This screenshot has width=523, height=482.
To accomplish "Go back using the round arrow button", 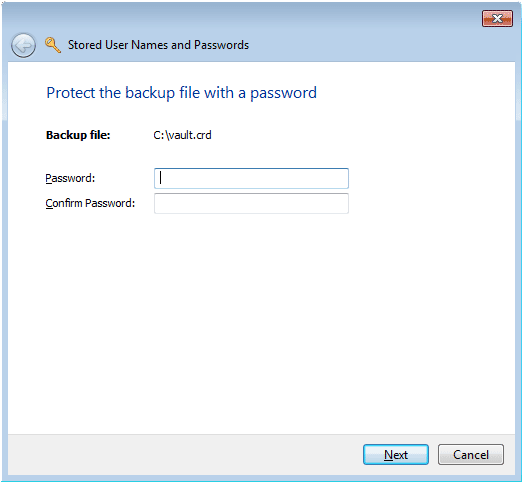I will coord(23,45).
